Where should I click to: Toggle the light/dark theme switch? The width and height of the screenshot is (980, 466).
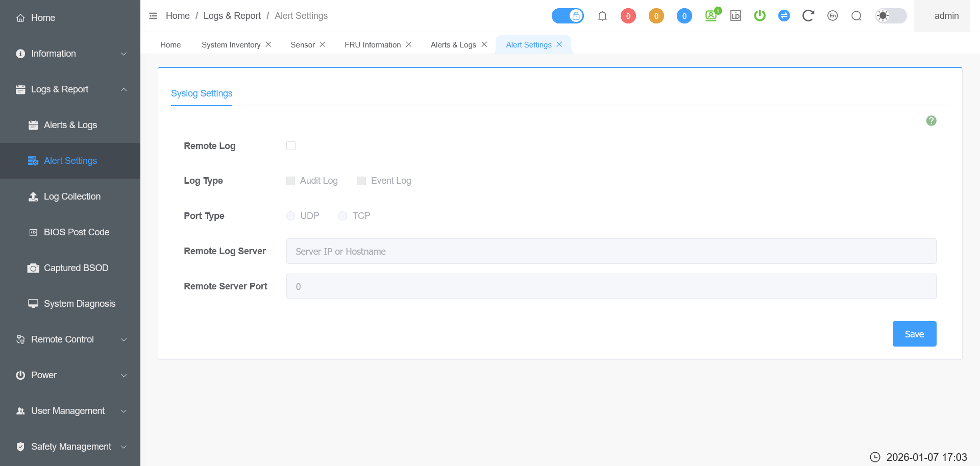891,16
